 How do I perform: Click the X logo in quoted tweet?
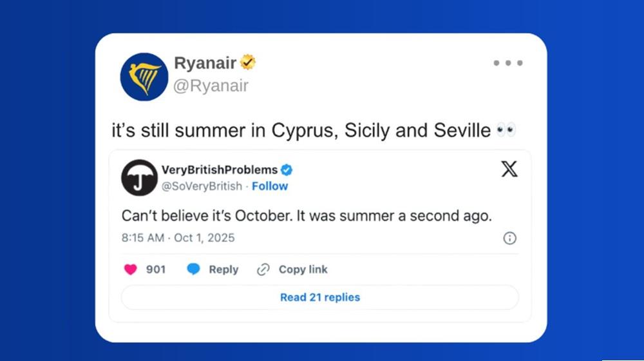click(509, 170)
